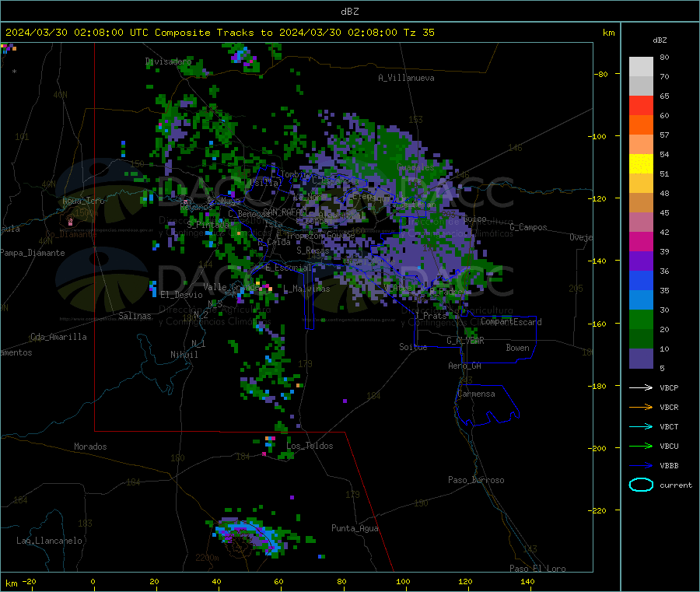Screen dimensions: 700x592
Task: Pick the yellow 51-54 dBZ color band
Action: coord(641,164)
